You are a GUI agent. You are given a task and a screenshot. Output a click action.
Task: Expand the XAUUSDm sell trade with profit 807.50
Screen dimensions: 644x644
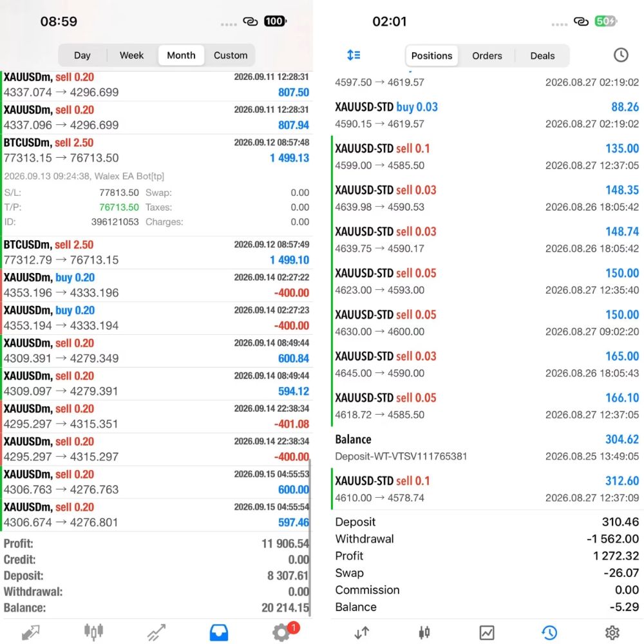click(156, 85)
